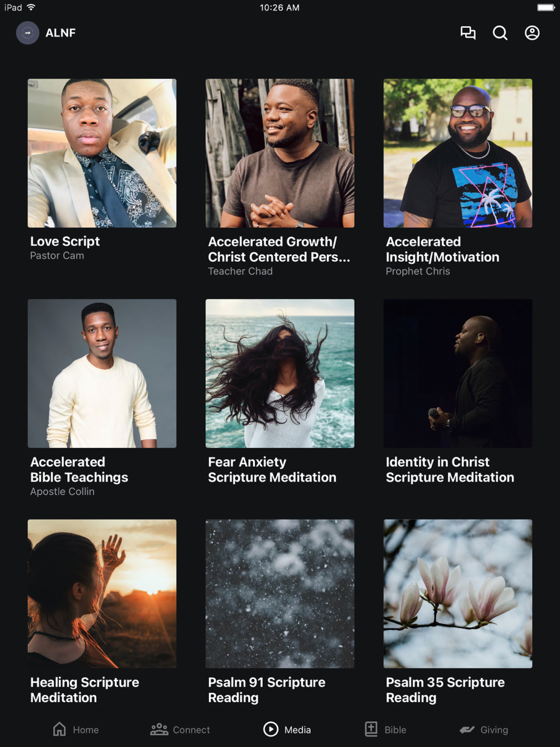Select the Media play icon tab
560x747 pixels.
[271, 729]
